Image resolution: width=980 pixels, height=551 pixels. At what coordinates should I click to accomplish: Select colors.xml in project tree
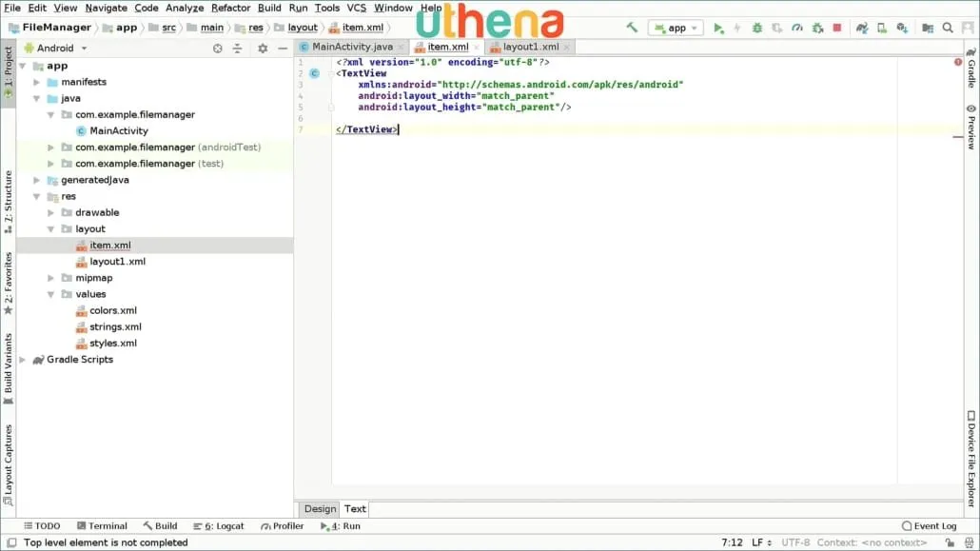[113, 311]
